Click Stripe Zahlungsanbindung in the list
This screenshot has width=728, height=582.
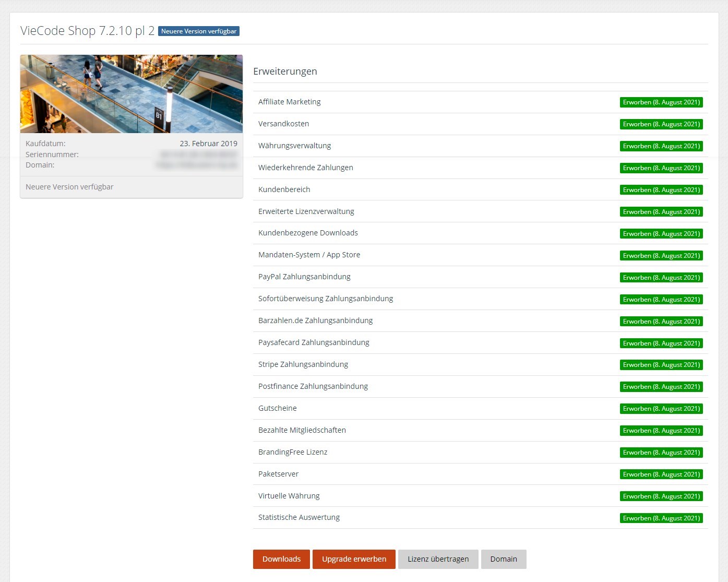pos(303,364)
